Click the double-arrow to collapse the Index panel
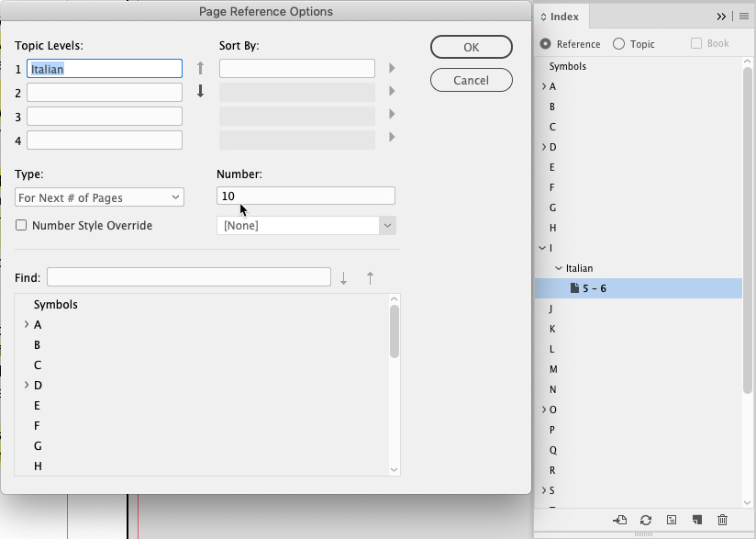This screenshot has height=539, width=756. [722, 16]
